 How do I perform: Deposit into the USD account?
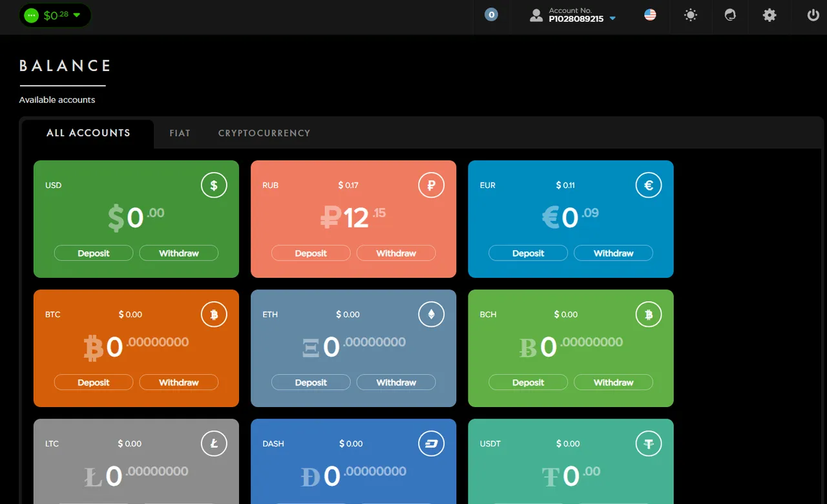pyautogui.click(x=94, y=253)
